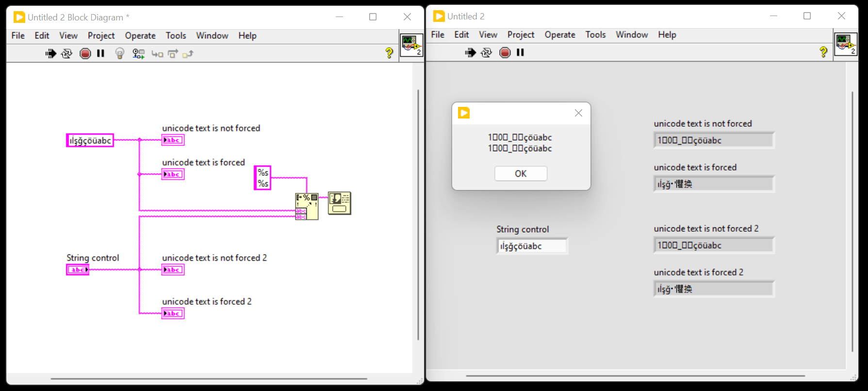Show Context Help in Block Diagram window
Viewport: 868px width, 391px height.
tap(389, 53)
